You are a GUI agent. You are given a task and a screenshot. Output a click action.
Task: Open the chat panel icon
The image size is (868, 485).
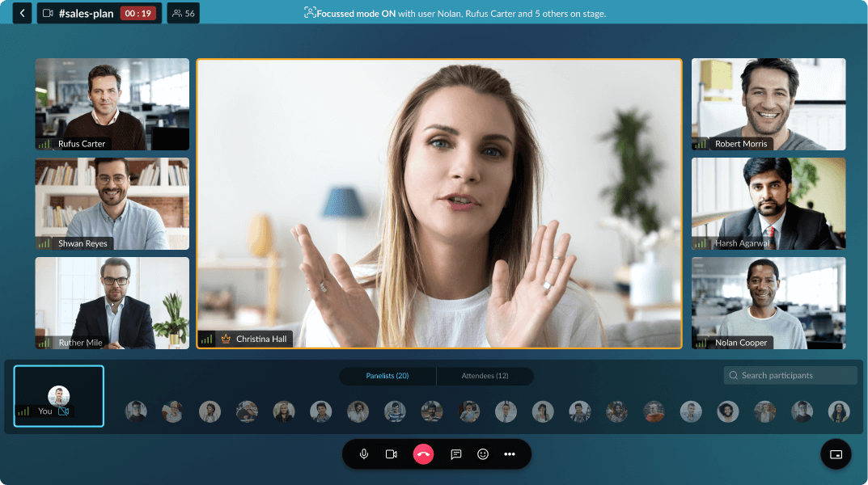pos(456,454)
